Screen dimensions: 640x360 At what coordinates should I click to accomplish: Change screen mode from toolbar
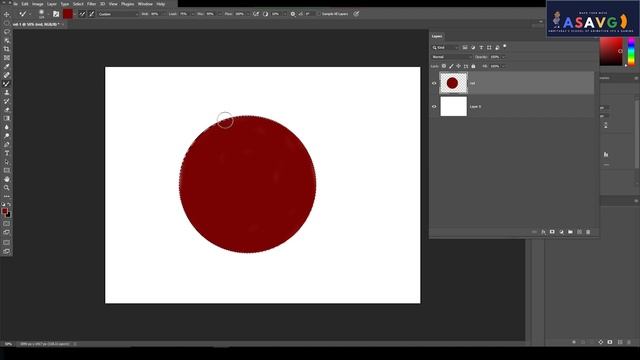click(x=7, y=233)
